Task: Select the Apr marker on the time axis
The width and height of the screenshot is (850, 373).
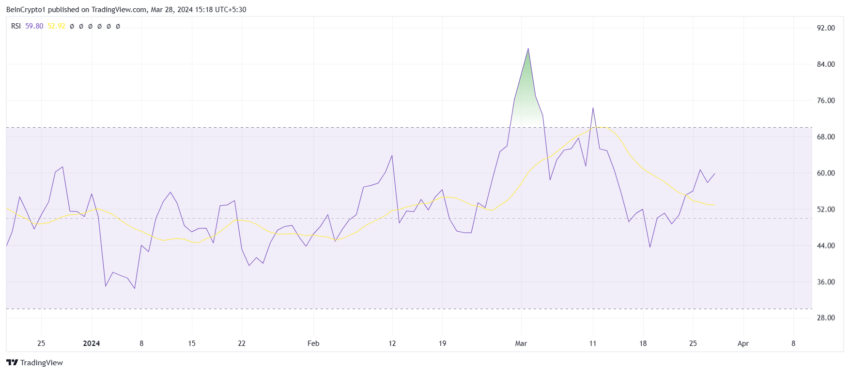Action: (x=743, y=343)
